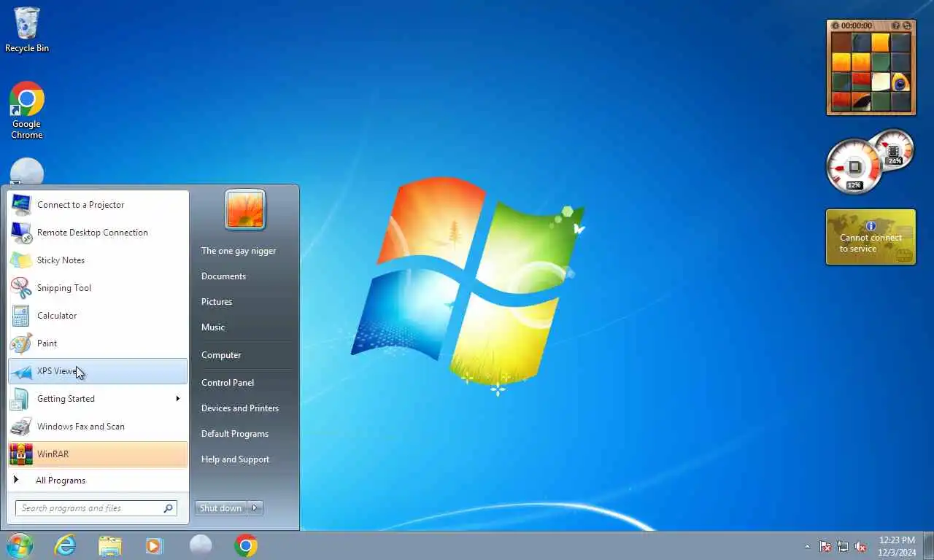Click the user account picture

245,210
